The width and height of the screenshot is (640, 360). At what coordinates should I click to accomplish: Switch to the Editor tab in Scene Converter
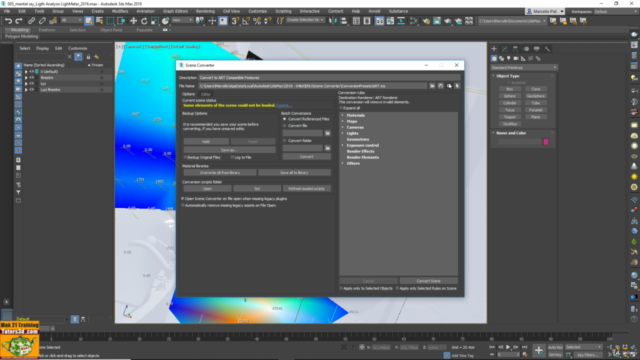click(206, 94)
